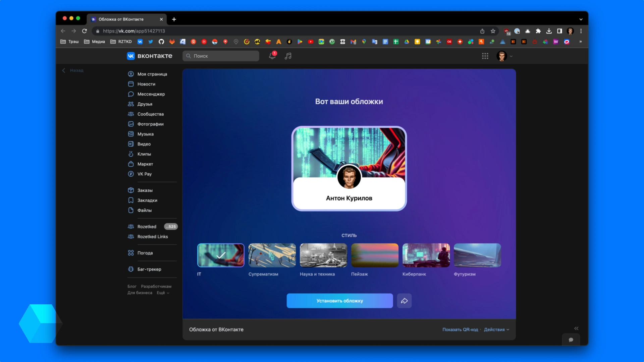Choose the Футуризм cover style

point(477,255)
